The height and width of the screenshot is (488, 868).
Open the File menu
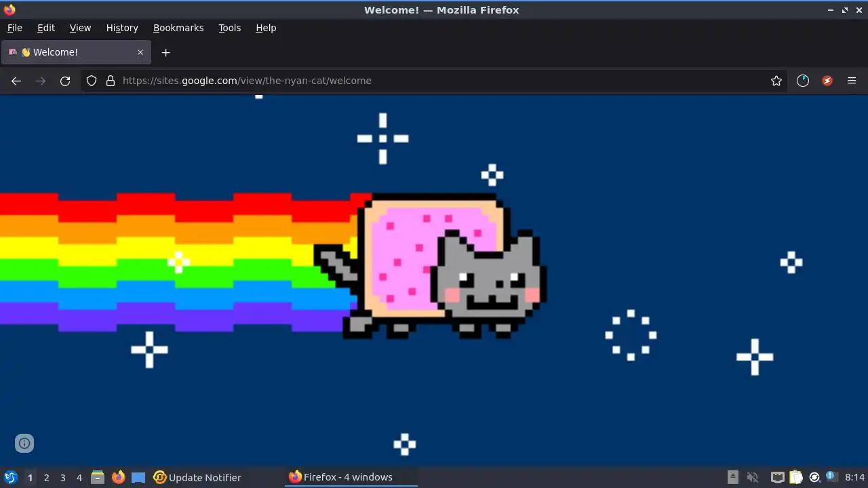pos(15,28)
